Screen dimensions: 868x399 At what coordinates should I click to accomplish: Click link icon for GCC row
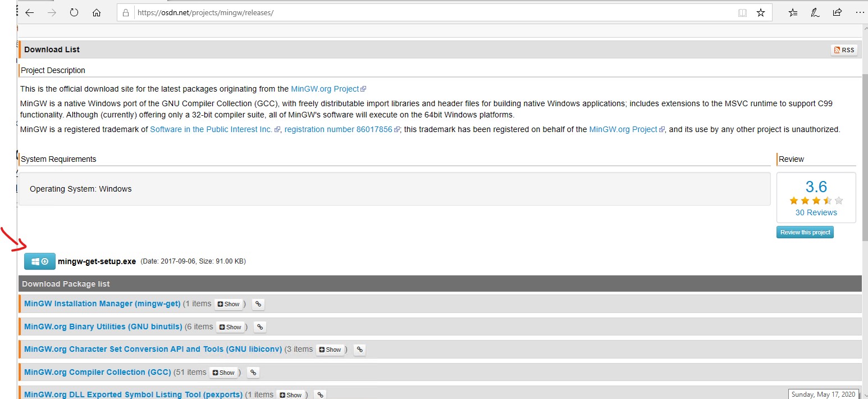(253, 373)
